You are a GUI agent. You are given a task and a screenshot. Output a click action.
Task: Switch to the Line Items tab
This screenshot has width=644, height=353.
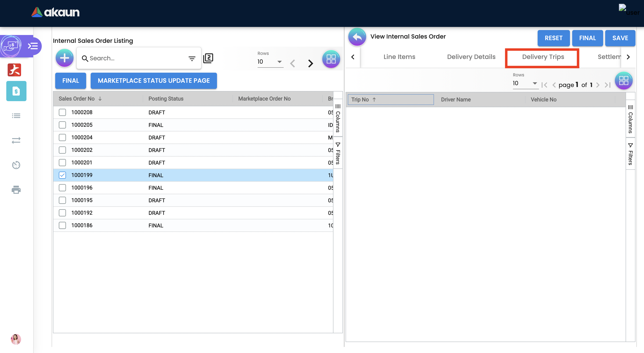[399, 57]
